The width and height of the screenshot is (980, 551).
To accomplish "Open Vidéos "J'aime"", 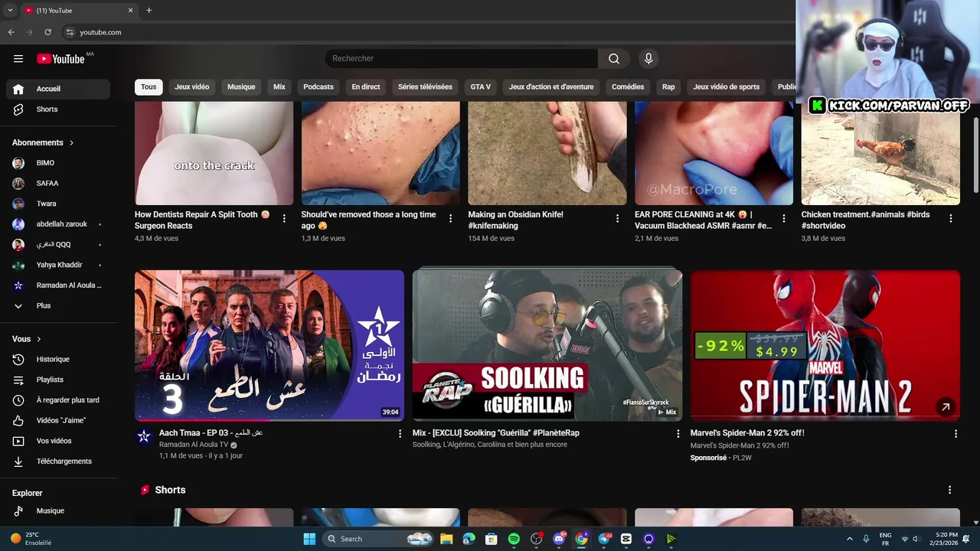I will (58, 421).
